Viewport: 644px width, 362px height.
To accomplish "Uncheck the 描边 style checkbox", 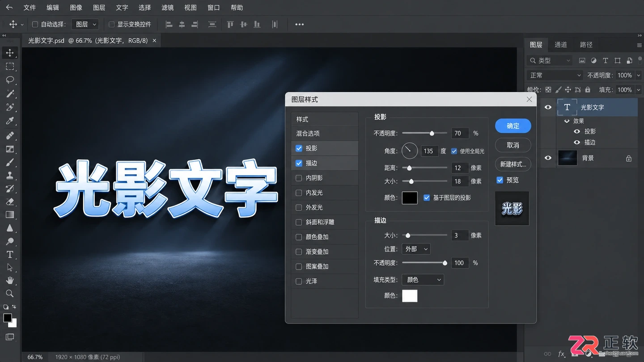I will point(299,163).
